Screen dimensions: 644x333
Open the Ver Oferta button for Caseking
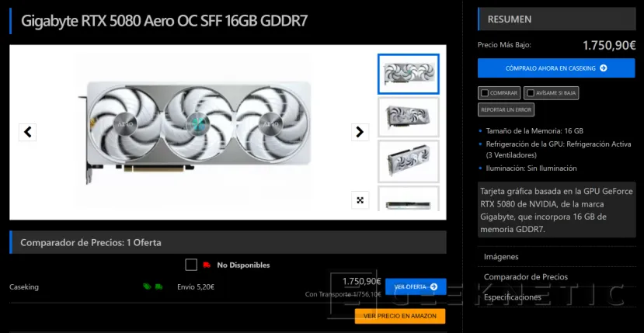click(x=416, y=286)
